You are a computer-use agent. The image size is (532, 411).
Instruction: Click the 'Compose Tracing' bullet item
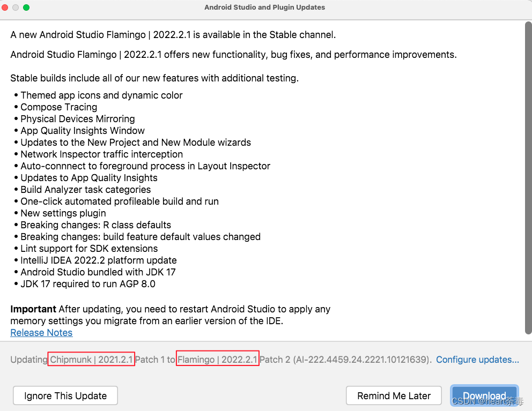pyautogui.click(x=58, y=107)
